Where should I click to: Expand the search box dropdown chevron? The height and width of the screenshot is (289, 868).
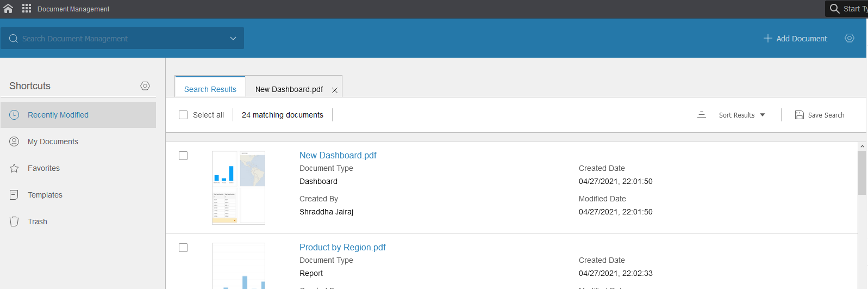click(x=233, y=39)
